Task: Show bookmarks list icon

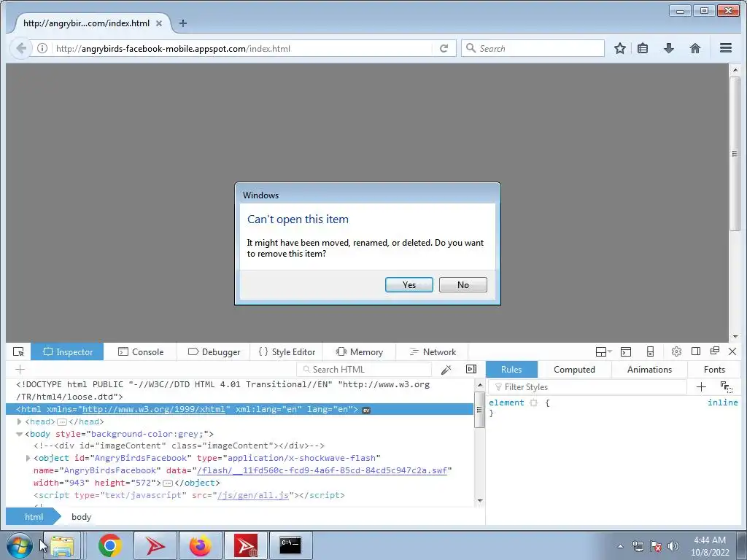Action: [643, 49]
